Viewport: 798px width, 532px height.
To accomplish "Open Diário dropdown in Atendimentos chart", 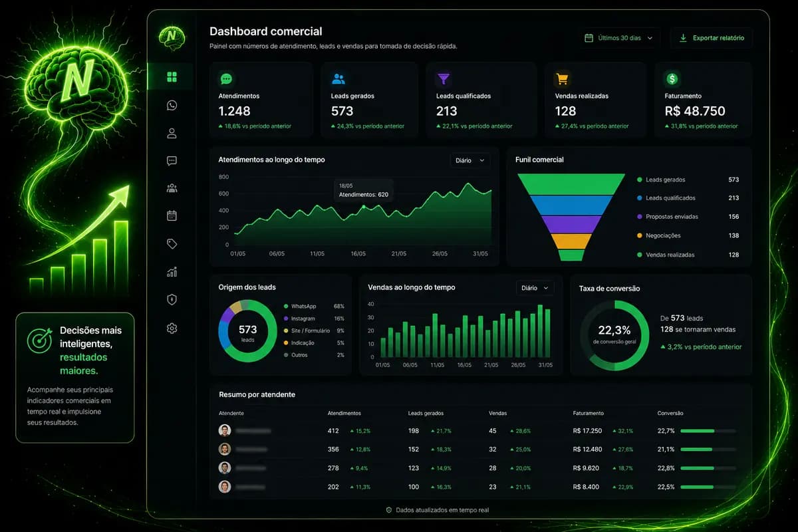I will [470, 160].
